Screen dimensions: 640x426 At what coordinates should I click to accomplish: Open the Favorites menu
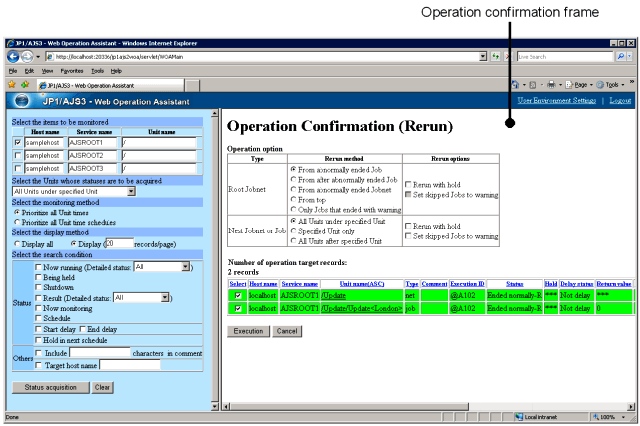click(x=71, y=71)
